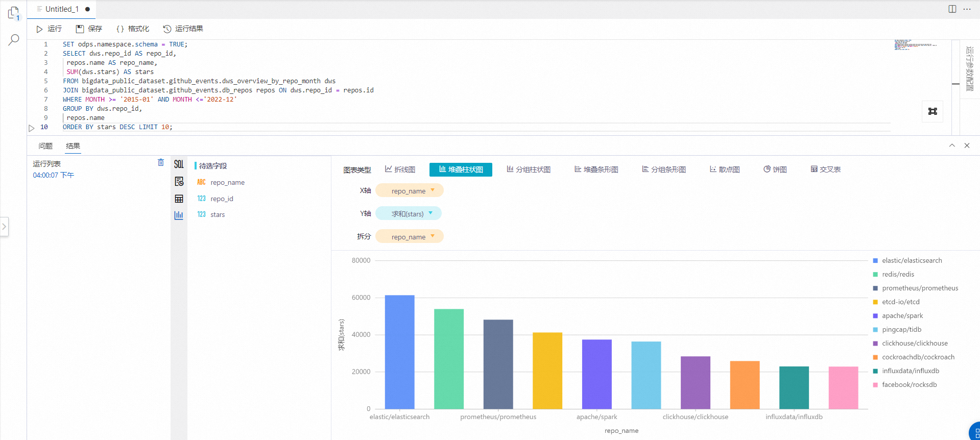
Task: Toggle apache/spark legend entry
Action: pos(898,315)
